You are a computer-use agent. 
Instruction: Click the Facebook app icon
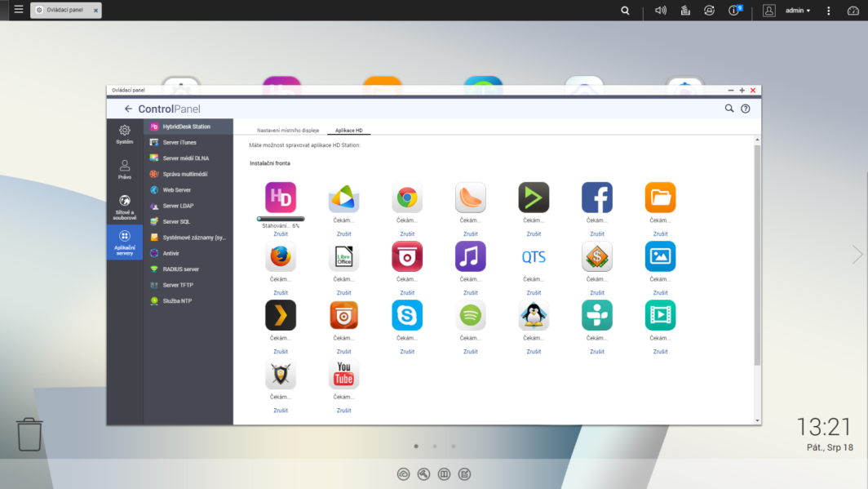pyautogui.click(x=597, y=197)
